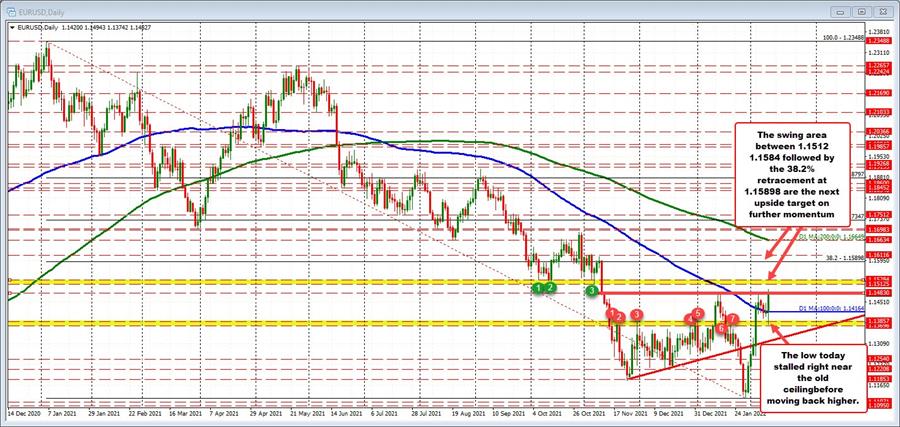This screenshot has width=900, height=427.
Task: Click the 1.14510 price axis value
Action: 877,301
